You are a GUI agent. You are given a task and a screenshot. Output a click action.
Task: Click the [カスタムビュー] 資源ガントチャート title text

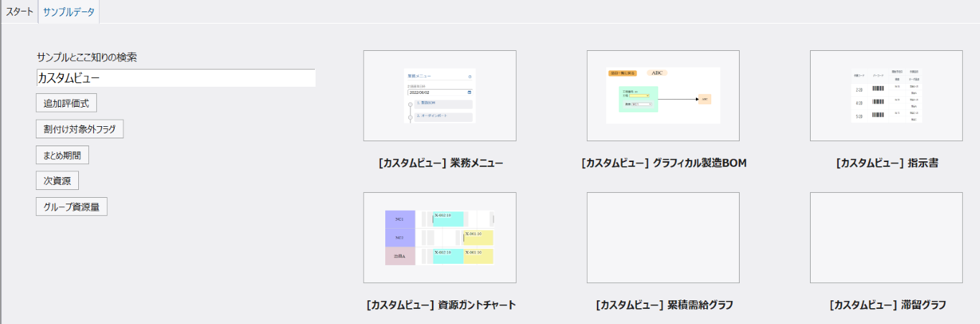tap(440, 305)
